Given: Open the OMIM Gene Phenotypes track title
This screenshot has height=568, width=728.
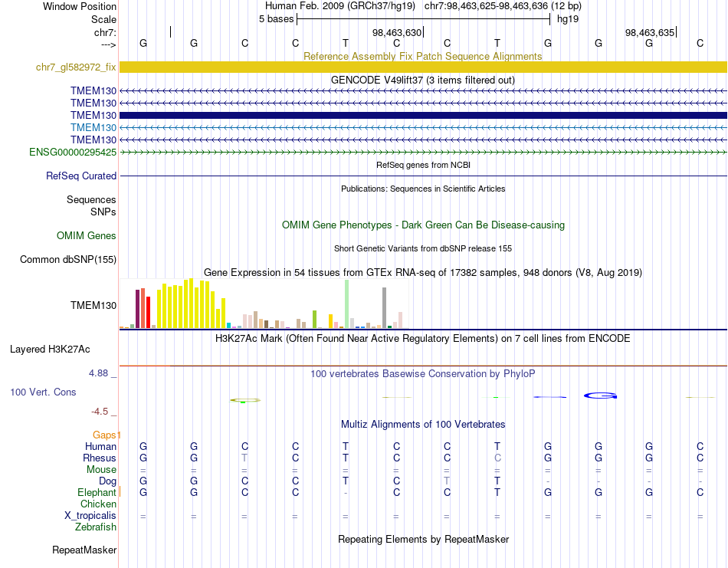Looking at the screenshot, I should click(423, 225).
